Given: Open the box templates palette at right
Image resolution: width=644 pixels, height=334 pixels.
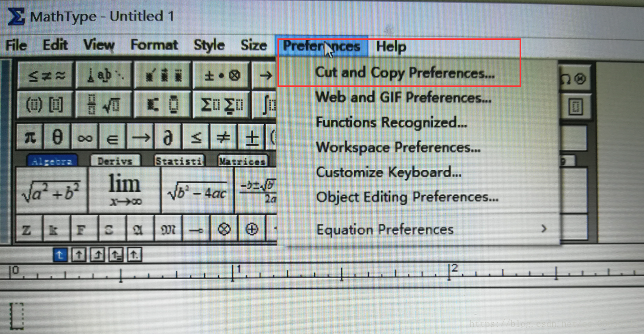Looking at the screenshot, I should click(x=576, y=107).
